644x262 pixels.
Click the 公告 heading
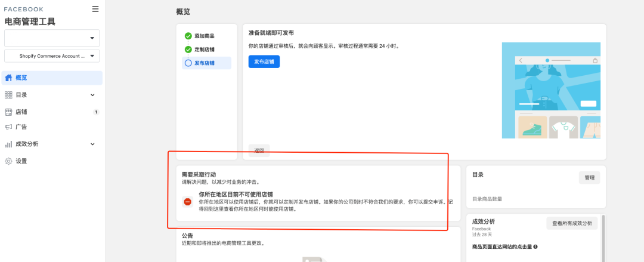click(x=187, y=236)
